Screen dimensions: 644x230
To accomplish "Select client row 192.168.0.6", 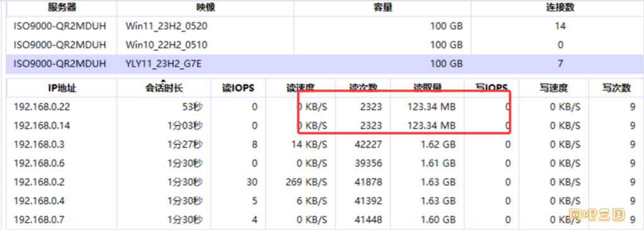I will tap(325, 163).
